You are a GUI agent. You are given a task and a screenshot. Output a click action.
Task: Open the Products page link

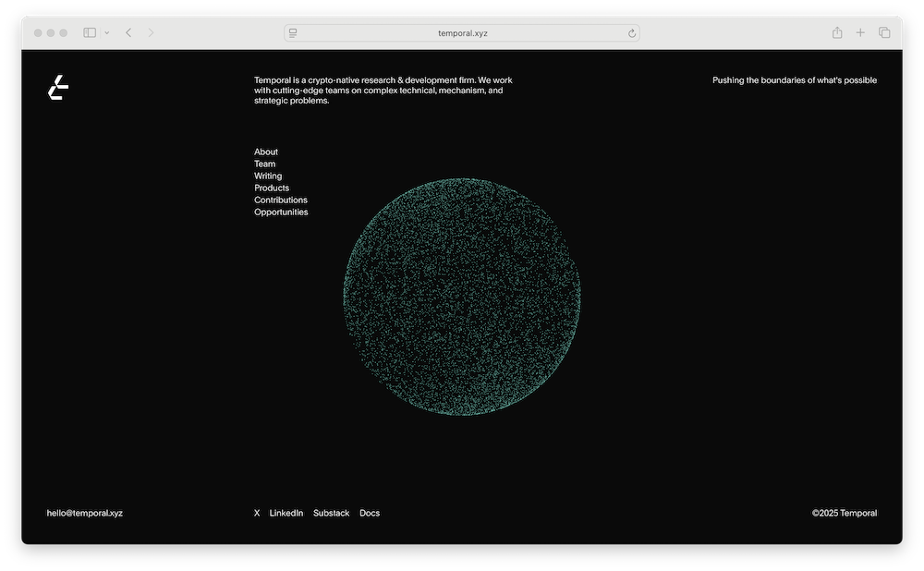pyautogui.click(x=272, y=188)
